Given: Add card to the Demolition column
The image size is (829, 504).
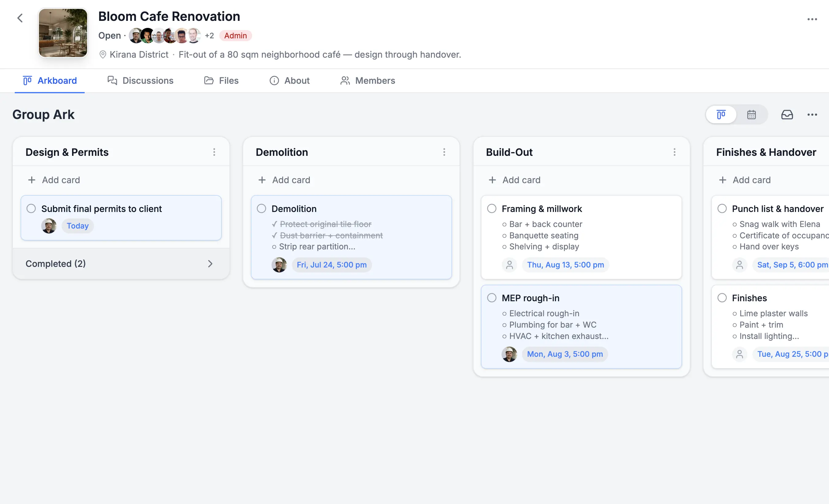Looking at the screenshot, I should pos(284,180).
